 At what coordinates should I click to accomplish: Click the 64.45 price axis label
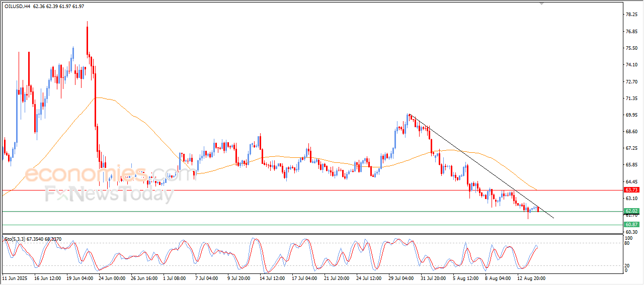pyautogui.click(x=632, y=181)
